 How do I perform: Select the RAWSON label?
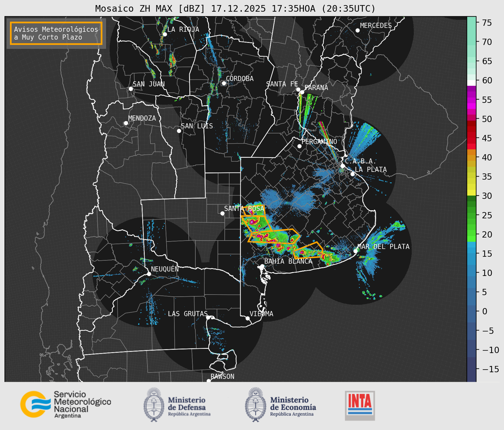[x=222, y=376]
